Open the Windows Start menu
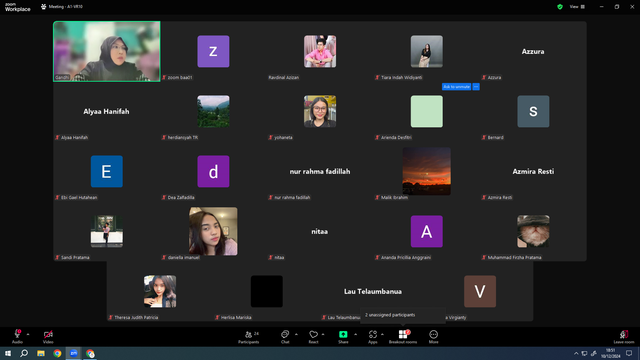The image size is (640, 360). point(8,353)
